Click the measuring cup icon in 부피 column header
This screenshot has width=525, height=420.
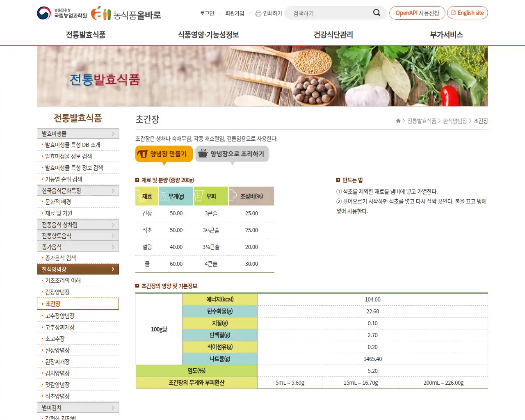(x=199, y=196)
